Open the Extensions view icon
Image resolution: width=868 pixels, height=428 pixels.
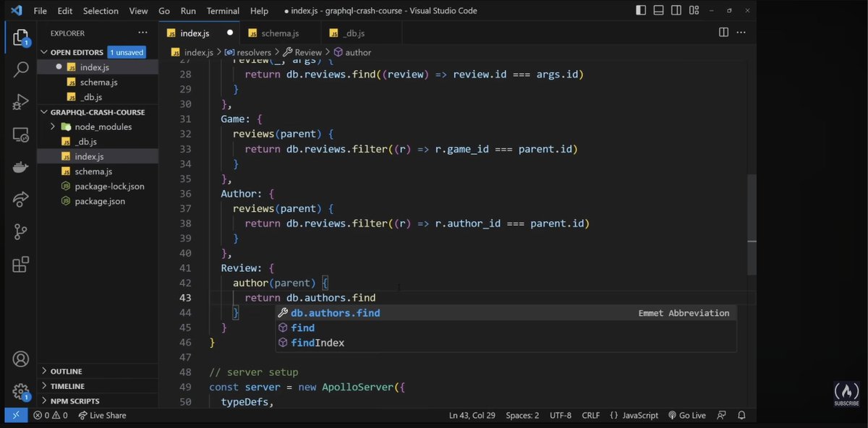coord(21,265)
